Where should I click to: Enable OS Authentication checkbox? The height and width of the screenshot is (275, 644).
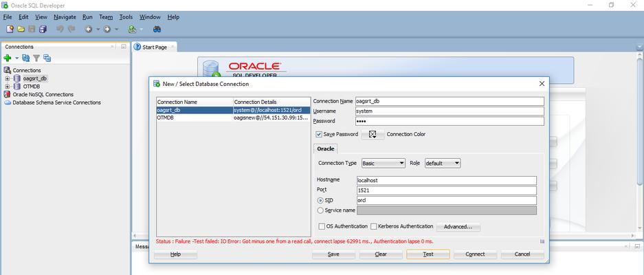(x=322, y=226)
